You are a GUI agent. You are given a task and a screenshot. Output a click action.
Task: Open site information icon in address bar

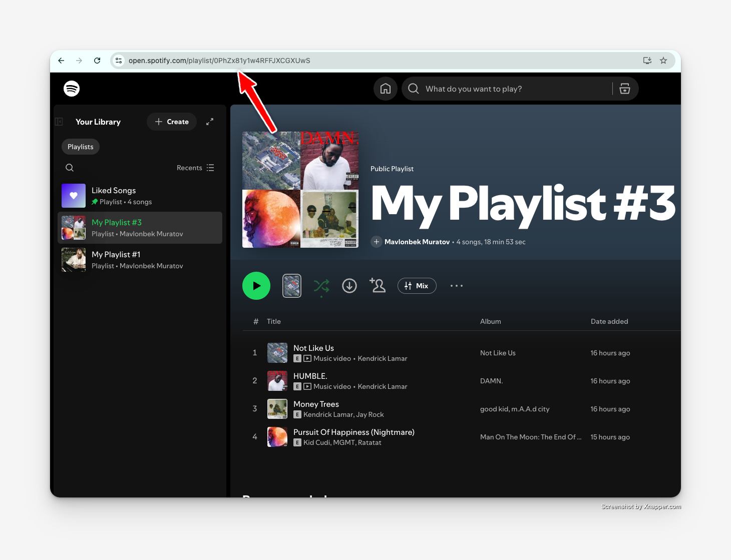coord(119,61)
